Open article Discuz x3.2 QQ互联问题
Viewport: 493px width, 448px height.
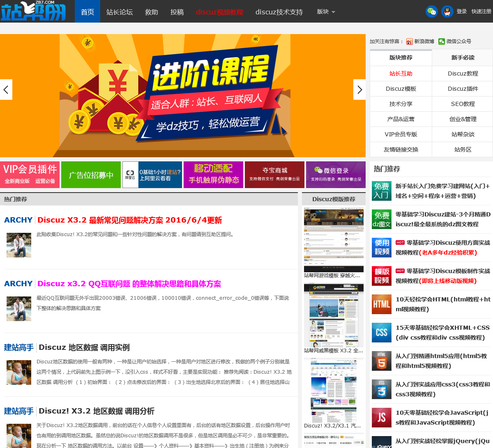click(129, 284)
